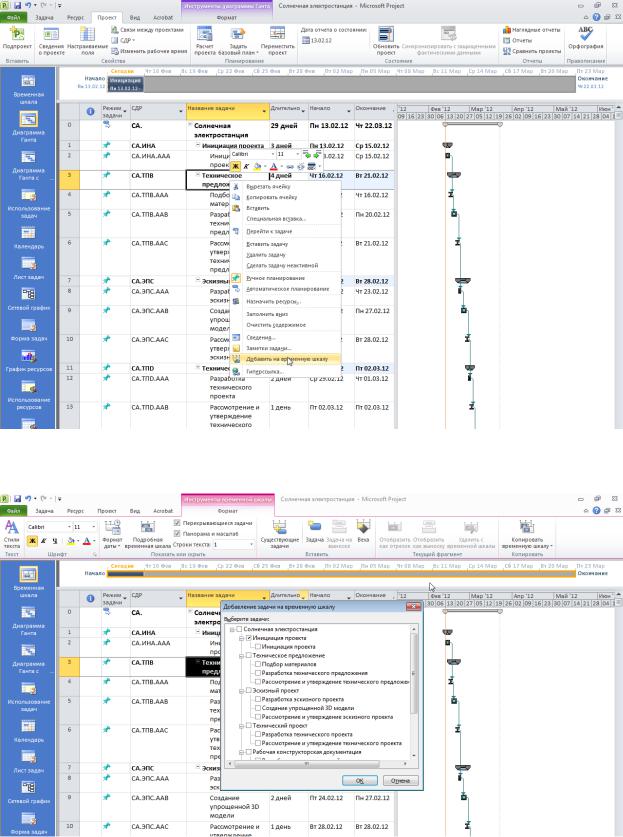623x837 pixels.
Task: Click Отчеты in the Project ribbon
Action: 517,41
